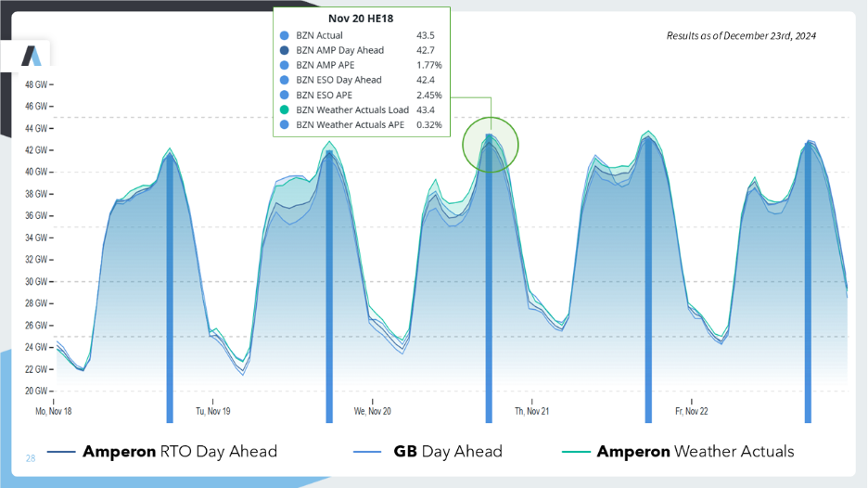This screenshot has height=488, width=868.
Task: Click the 20 GW y-axis label
Action: [36, 391]
